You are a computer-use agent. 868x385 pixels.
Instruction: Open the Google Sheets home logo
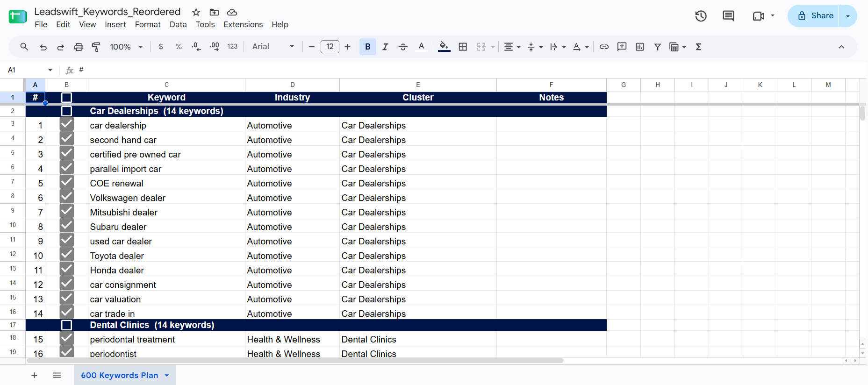coord(18,17)
